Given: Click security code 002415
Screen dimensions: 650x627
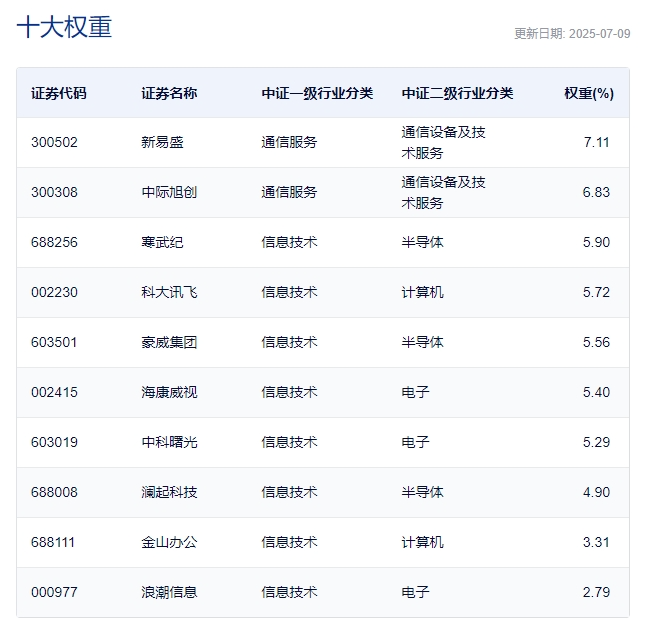Looking at the screenshot, I should pos(54,392).
